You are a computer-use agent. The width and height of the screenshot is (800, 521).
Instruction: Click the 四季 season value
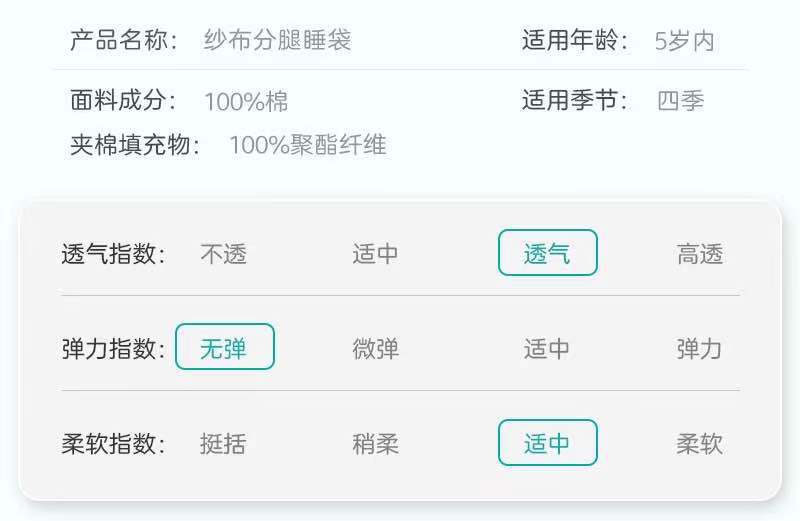pos(681,101)
